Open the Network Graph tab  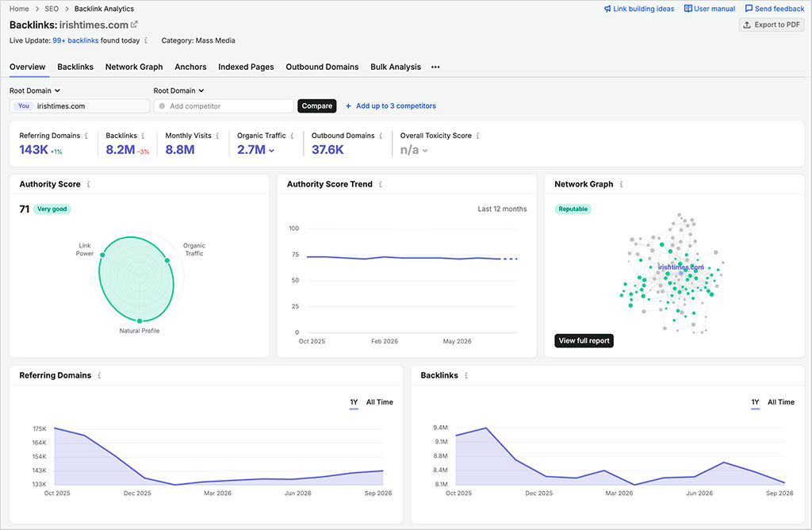[133, 67]
